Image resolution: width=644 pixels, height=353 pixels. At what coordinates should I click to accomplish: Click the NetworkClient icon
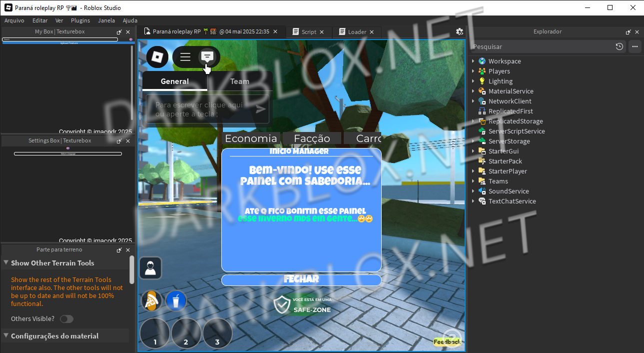click(x=482, y=101)
